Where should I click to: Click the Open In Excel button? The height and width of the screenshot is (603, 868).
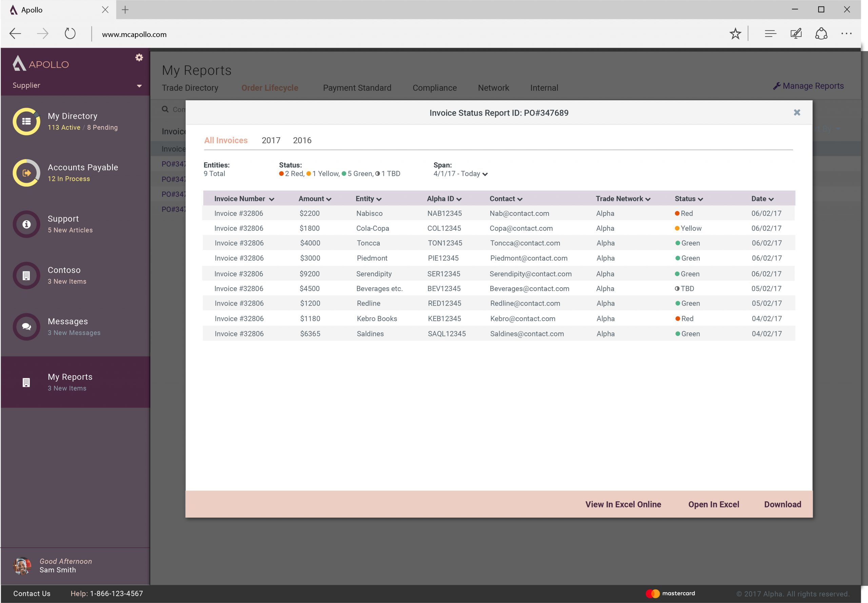(x=713, y=504)
